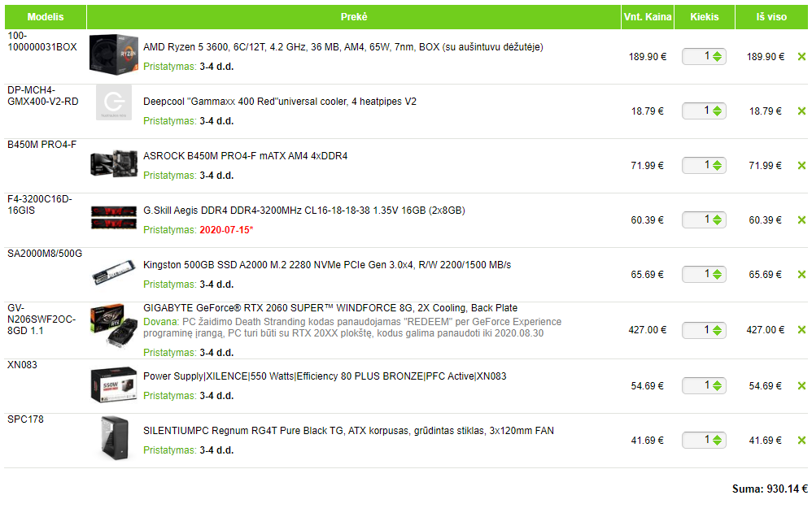
Task: Open SILENTIUMPC Regnum RG4T product link
Action: [348, 431]
